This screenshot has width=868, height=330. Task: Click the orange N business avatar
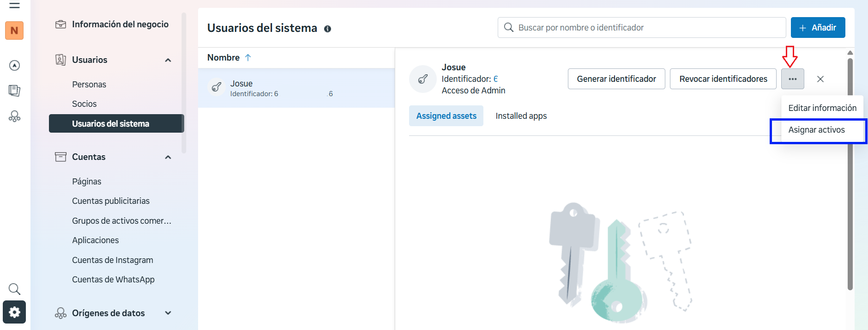pyautogui.click(x=14, y=31)
